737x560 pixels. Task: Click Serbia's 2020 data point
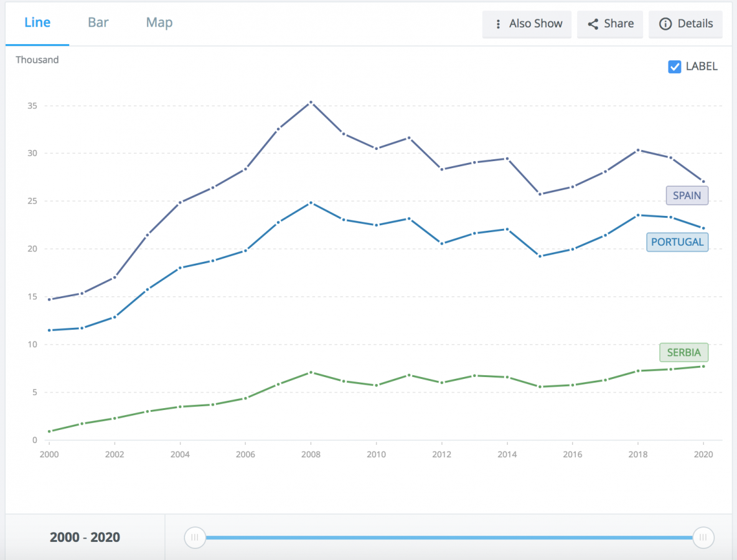(703, 366)
